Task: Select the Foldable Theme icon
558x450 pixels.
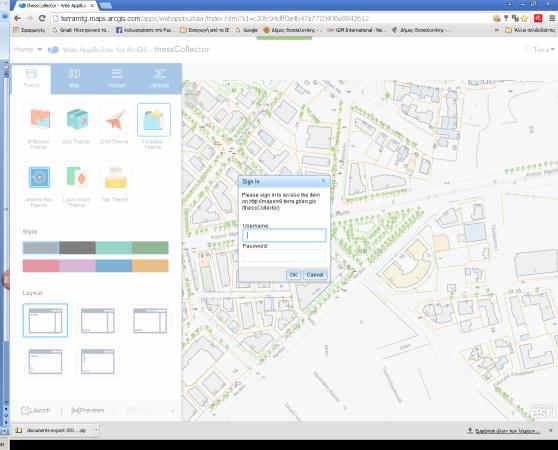Action: pyautogui.click(x=154, y=120)
